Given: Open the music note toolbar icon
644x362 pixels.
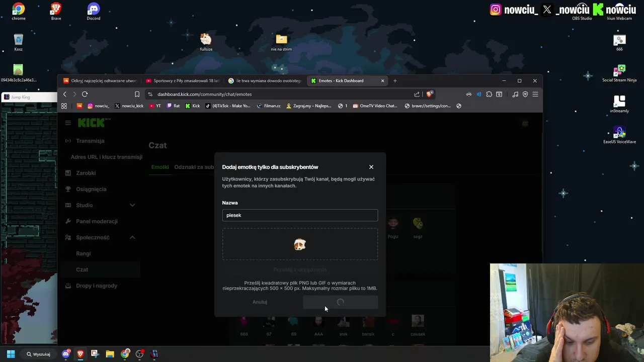Looking at the screenshot, I should tap(515, 94).
